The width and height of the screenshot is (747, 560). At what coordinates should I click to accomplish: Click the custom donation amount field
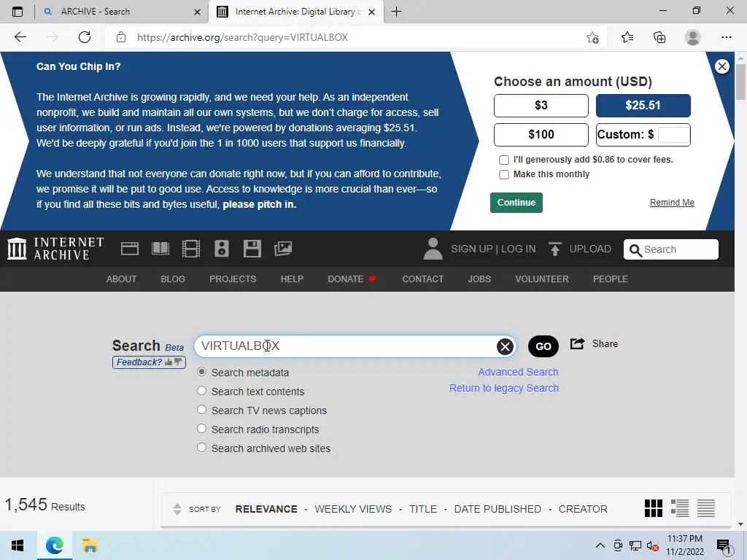[x=673, y=135]
